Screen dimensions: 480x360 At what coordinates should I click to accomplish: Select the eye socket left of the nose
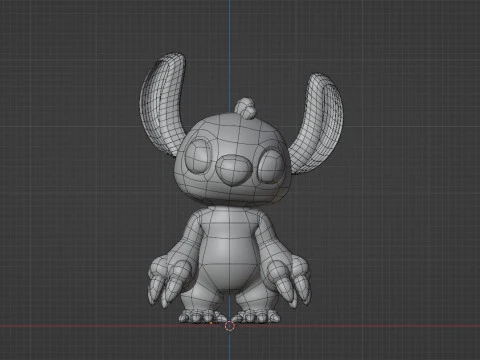coord(198,156)
